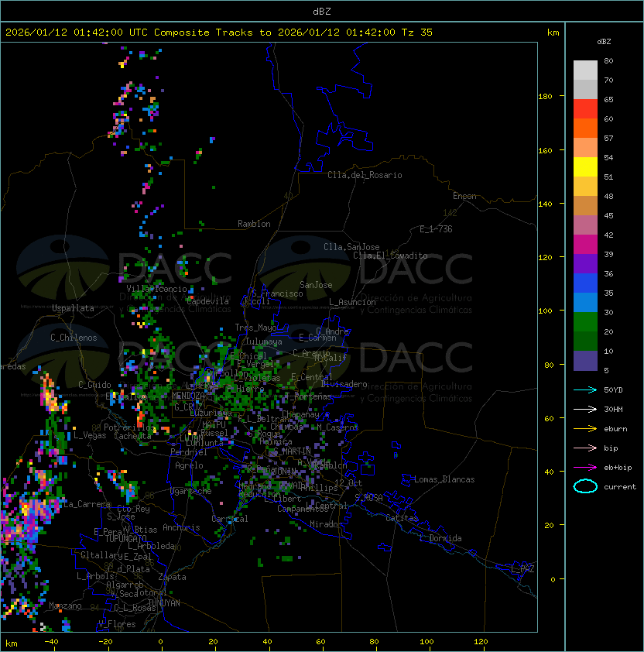Click the '30HM' legend label
Screen dimensions: 644x652
pos(613,409)
